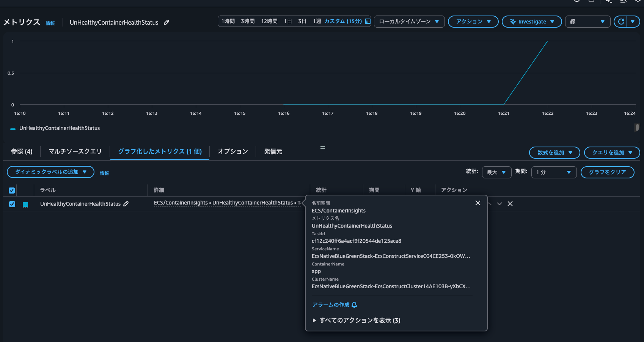Switch to the マルチソースクエリ tab
Image resolution: width=644 pixels, height=342 pixels.
pos(75,151)
